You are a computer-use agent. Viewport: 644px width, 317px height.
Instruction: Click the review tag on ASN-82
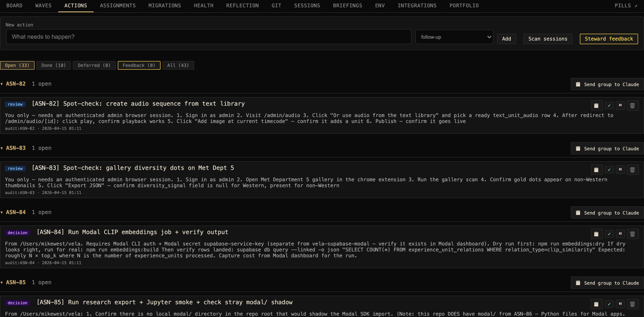15,104
